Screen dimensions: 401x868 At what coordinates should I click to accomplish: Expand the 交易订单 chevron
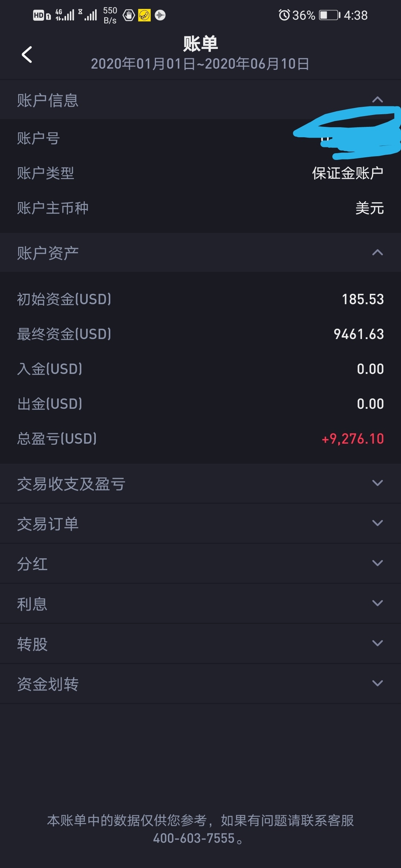click(377, 523)
